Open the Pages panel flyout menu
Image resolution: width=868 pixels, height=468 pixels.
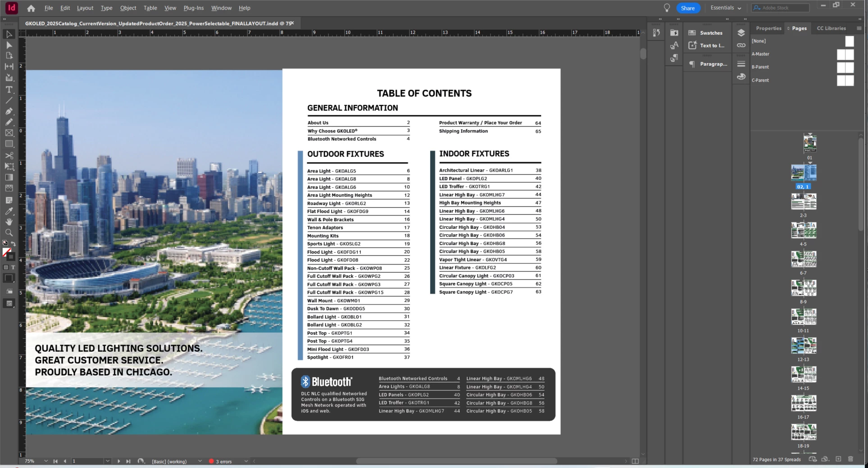(859, 28)
